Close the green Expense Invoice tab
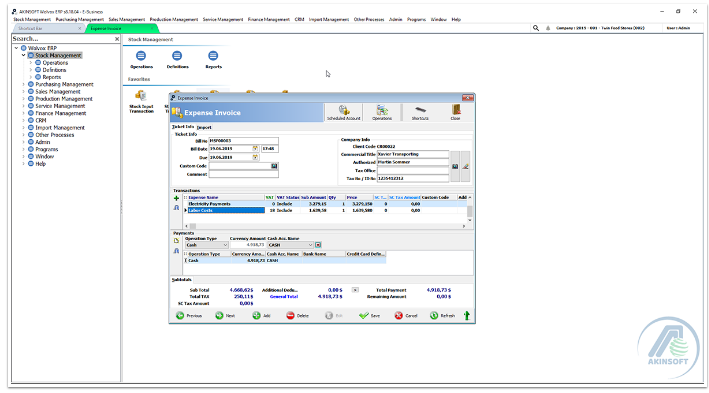The width and height of the screenshot is (709, 393). pos(152,28)
